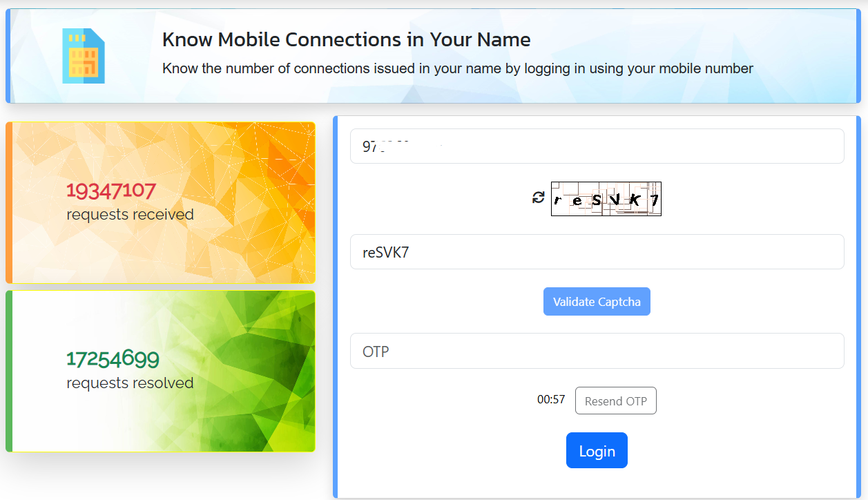
Task: Focus the captcha text field containing reSVK7
Action: click(x=597, y=252)
